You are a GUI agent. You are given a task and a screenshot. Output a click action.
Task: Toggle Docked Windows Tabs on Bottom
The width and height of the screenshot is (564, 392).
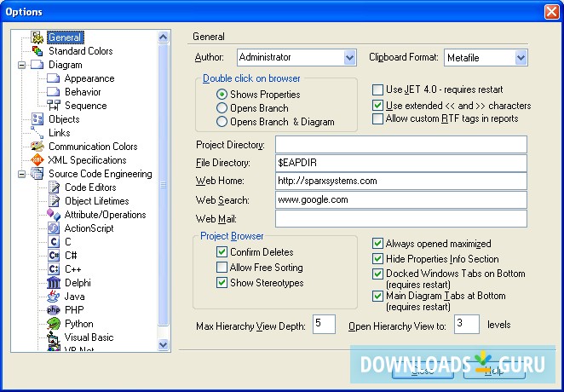(377, 274)
